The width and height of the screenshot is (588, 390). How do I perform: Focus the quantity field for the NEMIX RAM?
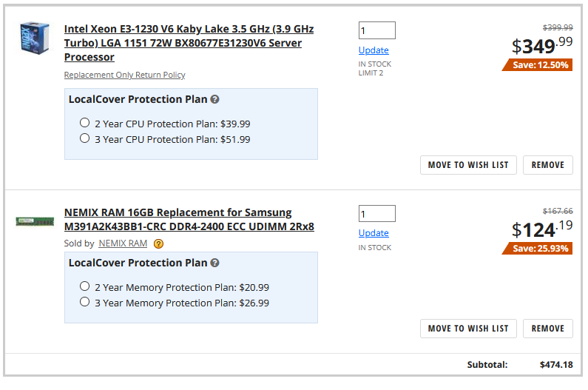point(377,214)
